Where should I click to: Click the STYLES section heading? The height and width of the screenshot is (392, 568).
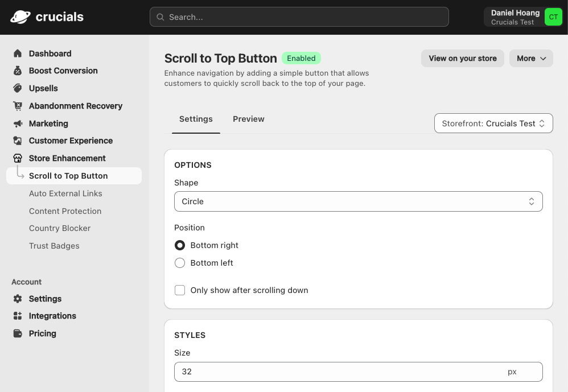pos(190,335)
